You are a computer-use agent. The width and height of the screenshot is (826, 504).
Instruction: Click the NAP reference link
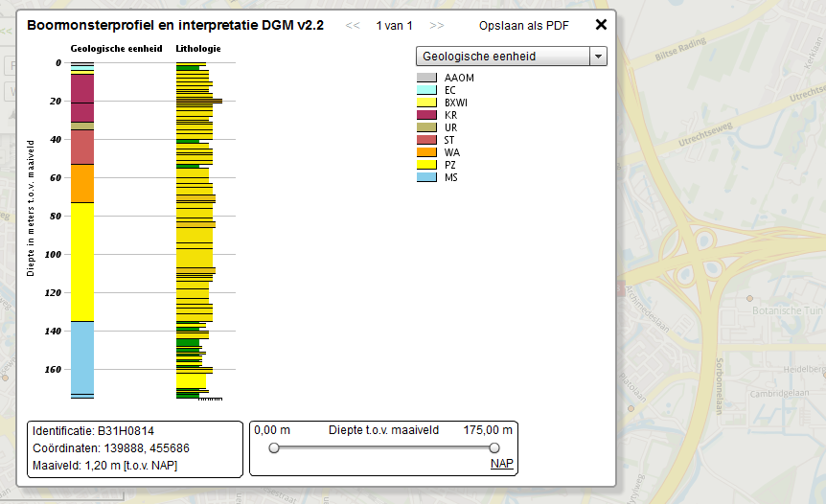(501, 464)
